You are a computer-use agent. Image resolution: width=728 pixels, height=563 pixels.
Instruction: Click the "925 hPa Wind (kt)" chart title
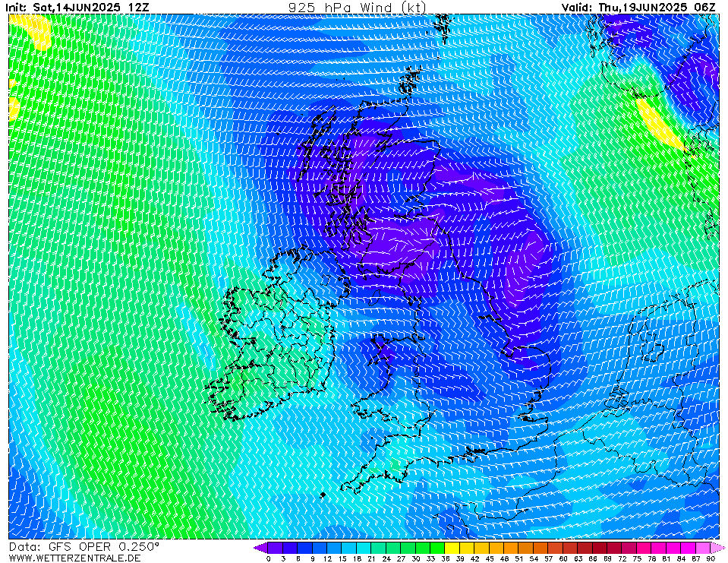[x=357, y=7]
